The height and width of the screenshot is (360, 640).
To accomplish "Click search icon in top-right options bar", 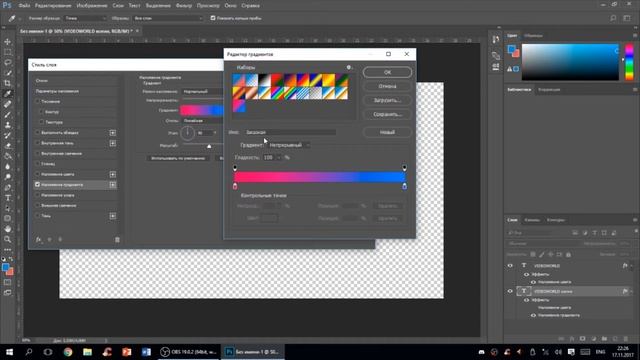I will tap(613, 18).
